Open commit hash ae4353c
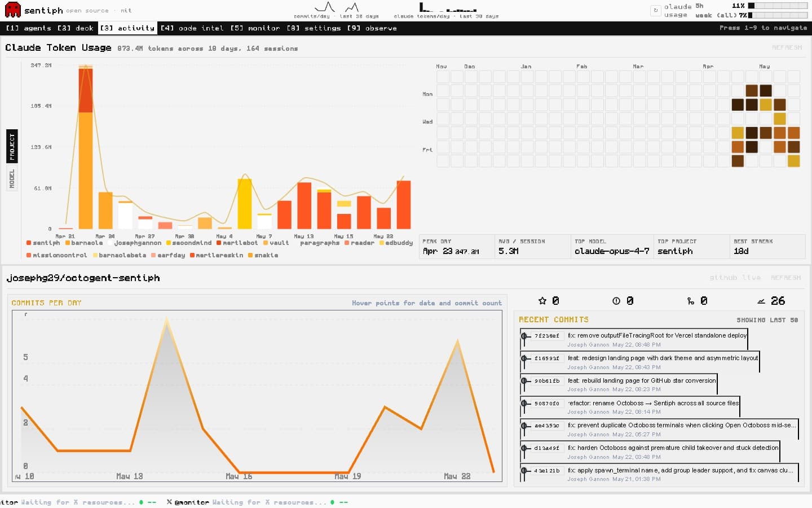This screenshot has height=508, width=812. click(547, 426)
